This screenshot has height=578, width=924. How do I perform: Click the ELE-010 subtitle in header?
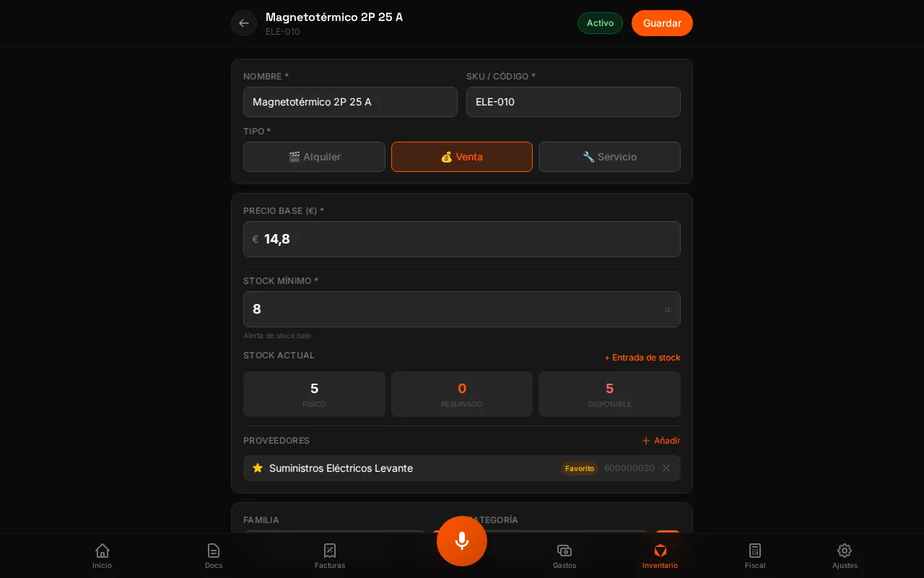[283, 32]
